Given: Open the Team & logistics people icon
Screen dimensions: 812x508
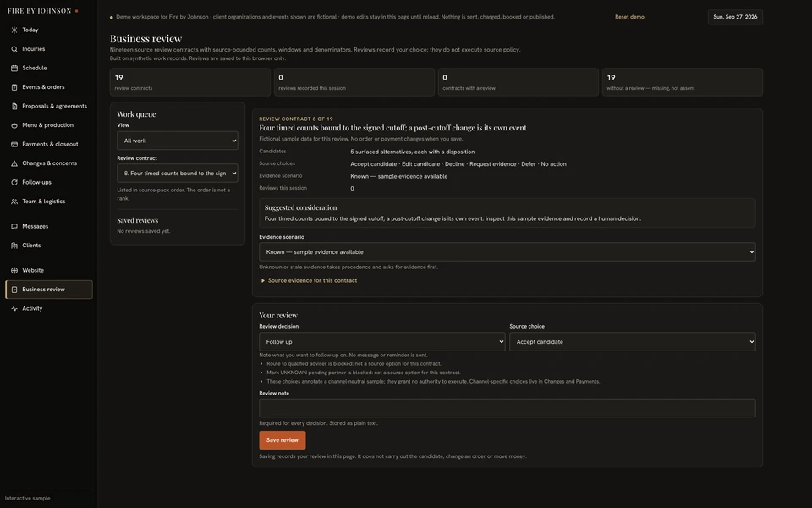Looking at the screenshot, I should (x=14, y=202).
